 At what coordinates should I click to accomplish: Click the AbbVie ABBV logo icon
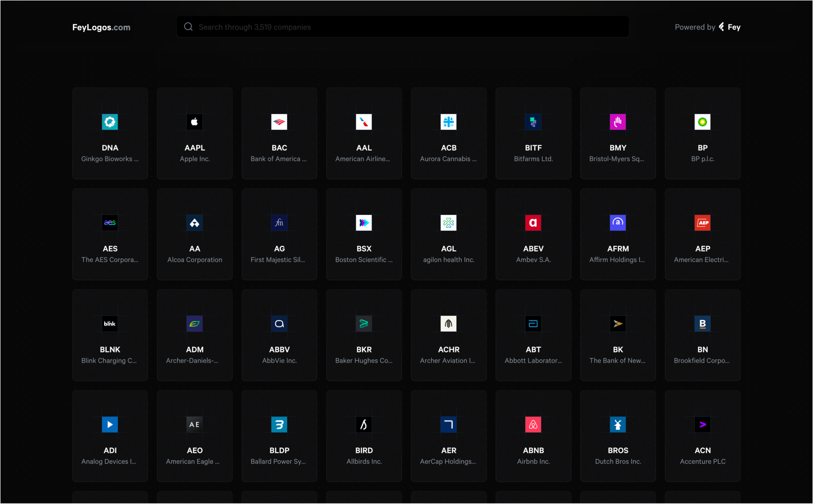pyautogui.click(x=279, y=324)
